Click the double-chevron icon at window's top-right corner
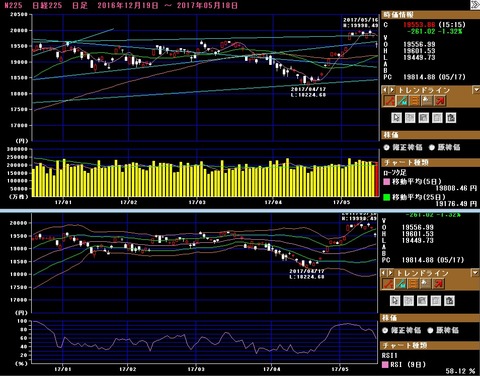Viewport: 480px width, 376px height. click(475, 5)
